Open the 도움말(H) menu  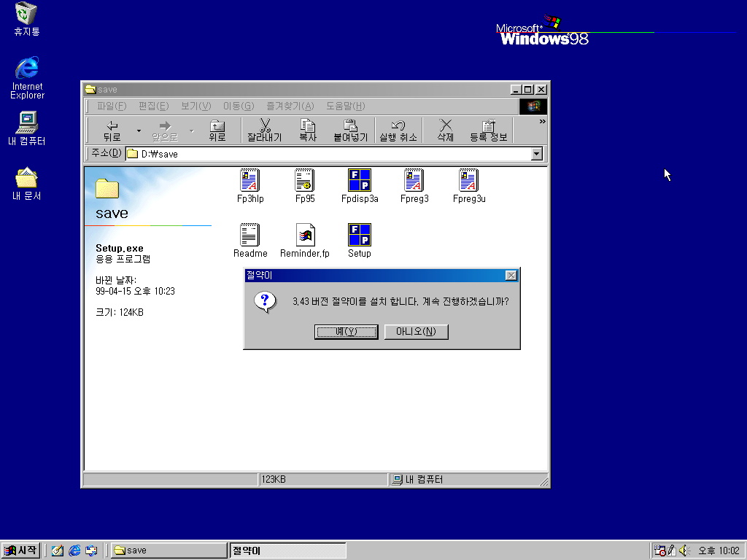click(345, 106)
